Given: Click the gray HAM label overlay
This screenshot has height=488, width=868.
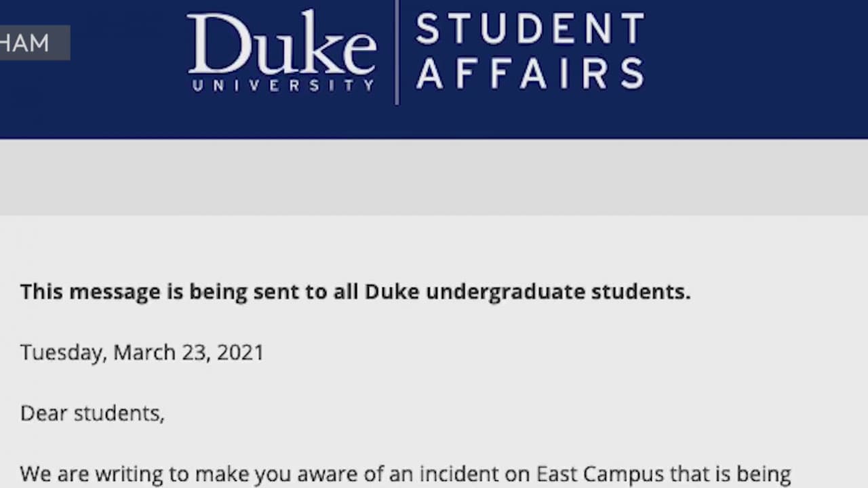Looking at the screenshot, I should tap(28, 43).
